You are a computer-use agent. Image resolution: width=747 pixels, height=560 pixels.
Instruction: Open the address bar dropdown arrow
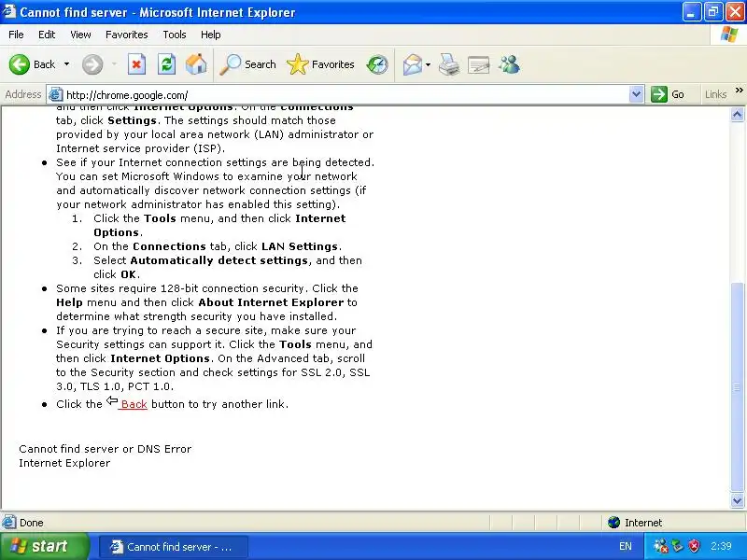click(x=636, y=94)
